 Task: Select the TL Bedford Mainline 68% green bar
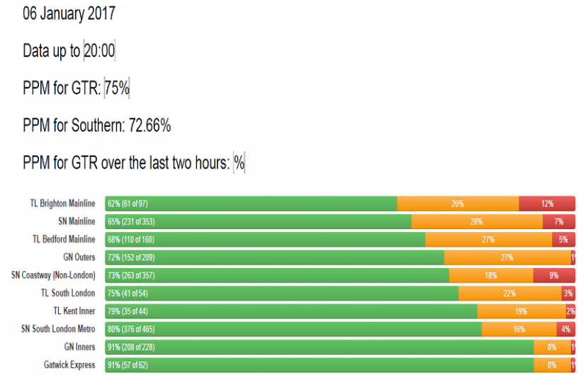[265, 240]
